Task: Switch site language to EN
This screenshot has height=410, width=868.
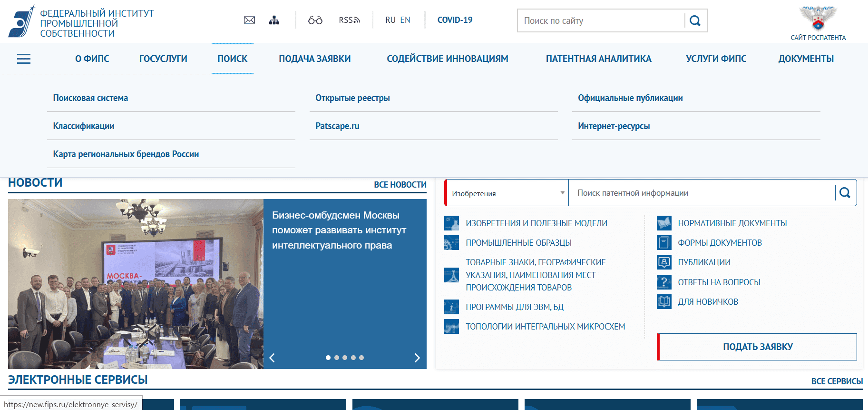Action: pos(405,20)
